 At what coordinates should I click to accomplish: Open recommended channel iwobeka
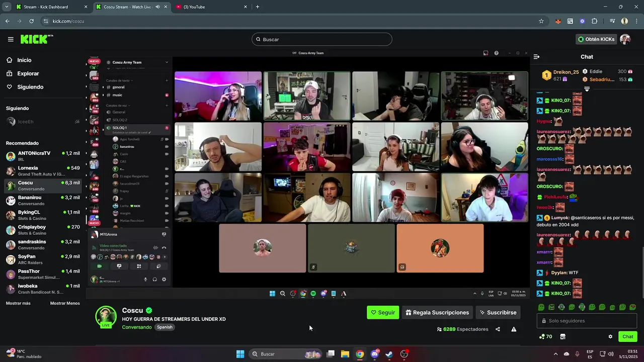(43, 289)
